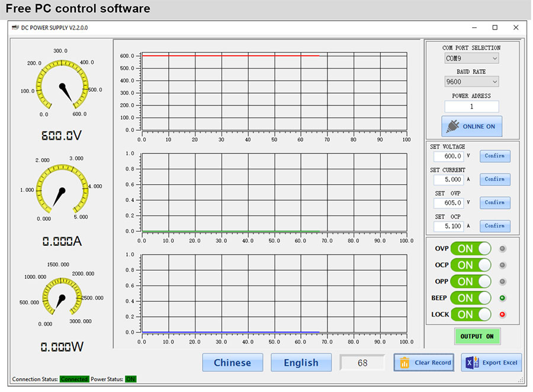Viewport: 533px width, 392px height.
Task: Click the Power Status ON label
Action: tap(130, 379)
